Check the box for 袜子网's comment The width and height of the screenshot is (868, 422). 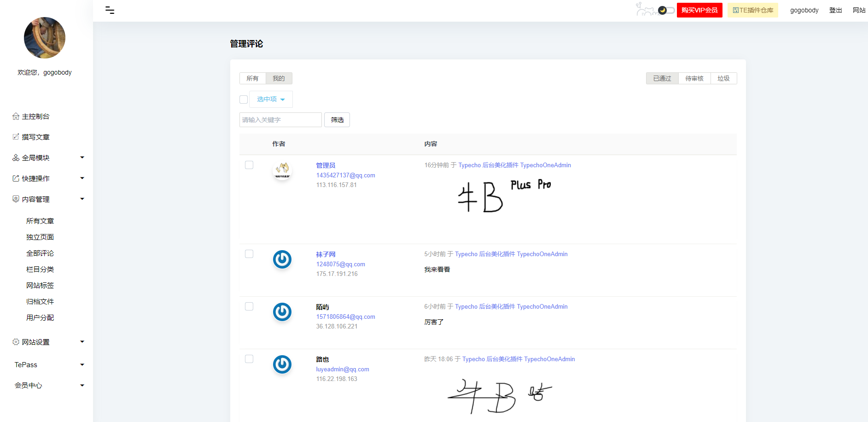pyautogui.click(x=249, y=254)
